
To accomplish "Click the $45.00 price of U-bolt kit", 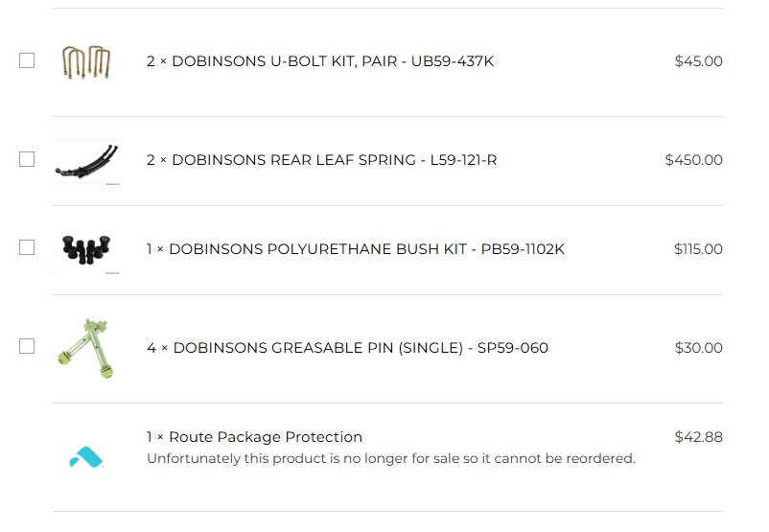I will coord(698,61).
